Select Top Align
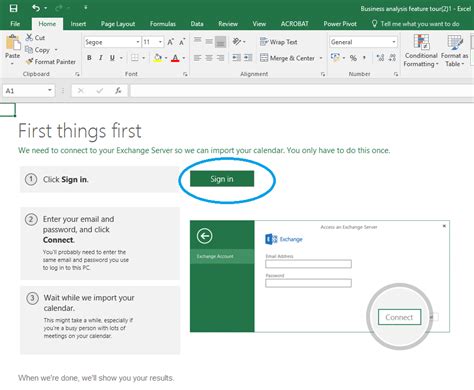474x390 pixels. point(198,40)
